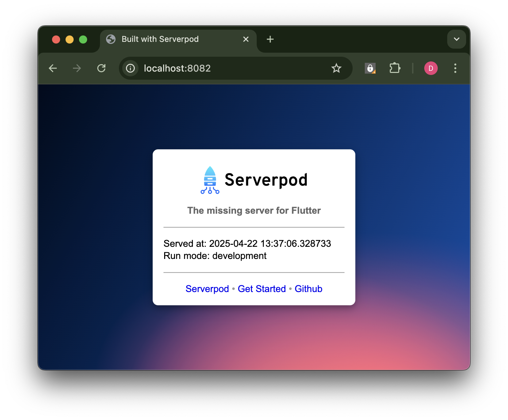Open the Extensions puzzle-piece menu
The image size is (508, 420).
[395, 68]
